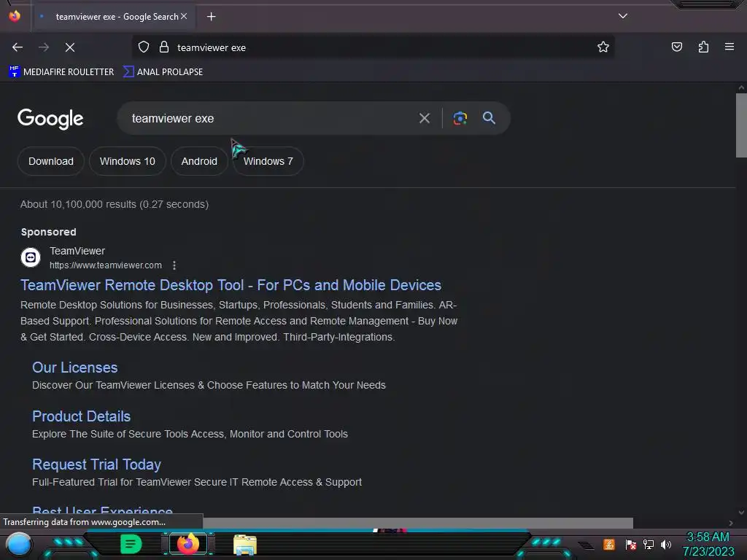Open MEDIAFIRE ROULETTER bookmark
747x560 pixels.
pyautogui.click(x=61, y=72)
